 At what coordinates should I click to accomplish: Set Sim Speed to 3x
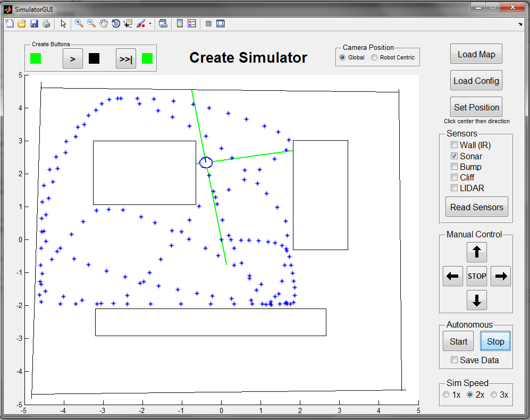pyautogui.click(x=494, y=395)
